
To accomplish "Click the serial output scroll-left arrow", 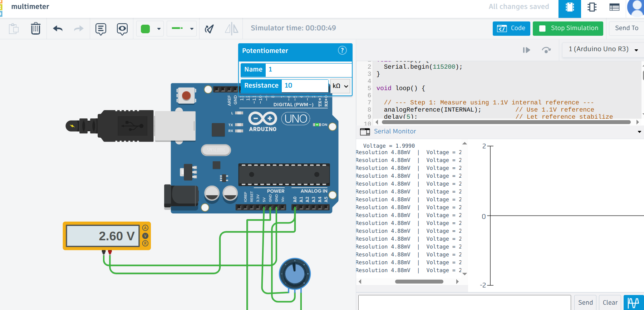I will (360, 282).
